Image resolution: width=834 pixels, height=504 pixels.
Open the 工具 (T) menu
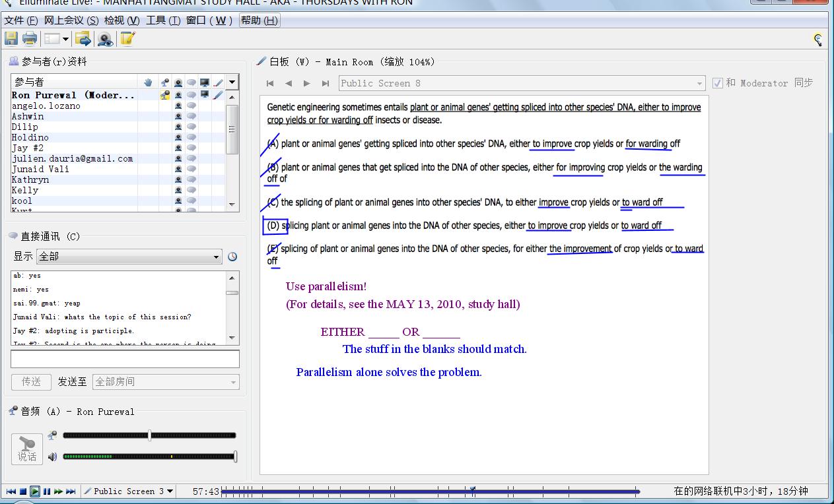coord(163,20)
